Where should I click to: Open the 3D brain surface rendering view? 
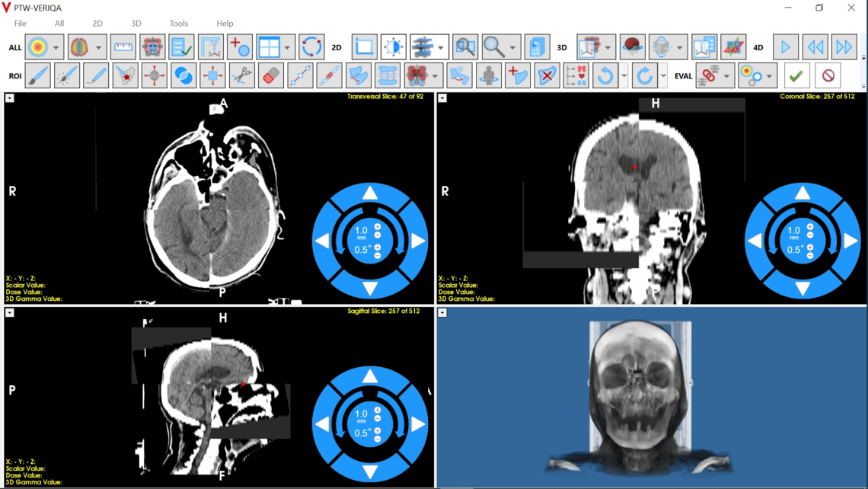point(631,46)
